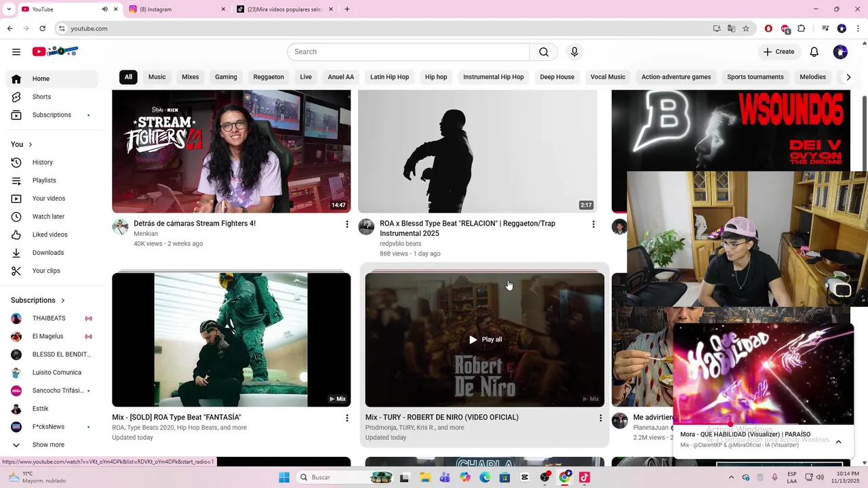Open the YouTube hamburger guide menu
868x488 pixels.
pos(16,52)
